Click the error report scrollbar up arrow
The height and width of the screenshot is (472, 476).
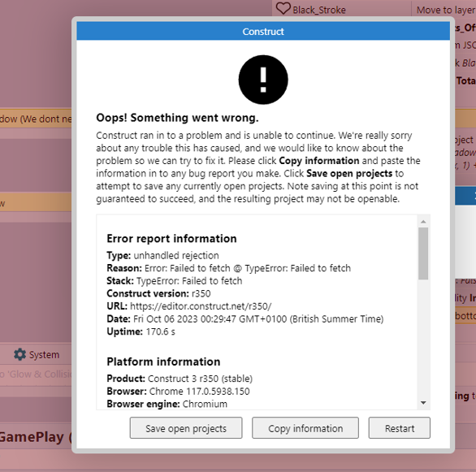pyautogui.click(x=423, y=222)
